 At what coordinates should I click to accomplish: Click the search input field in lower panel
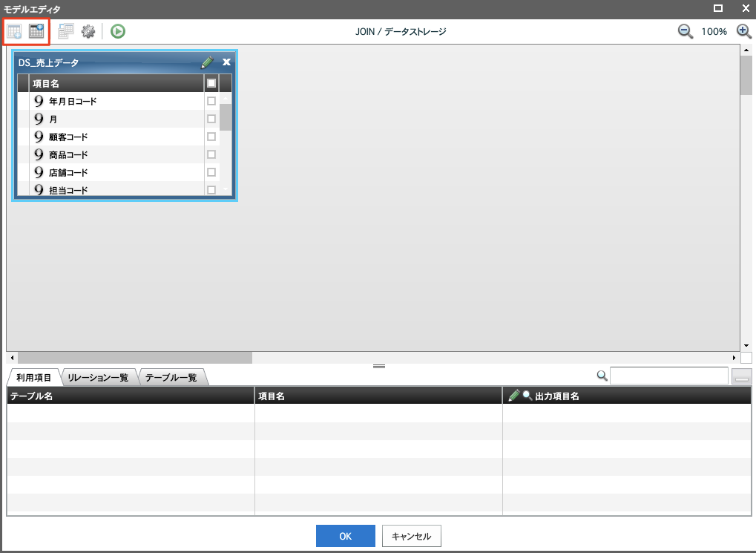click(x=668, y=376)
